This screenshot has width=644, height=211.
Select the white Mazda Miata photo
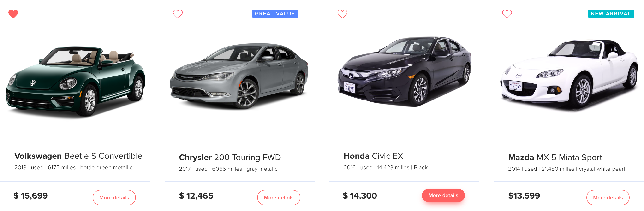pyautogui.click(x=569, y=75)
